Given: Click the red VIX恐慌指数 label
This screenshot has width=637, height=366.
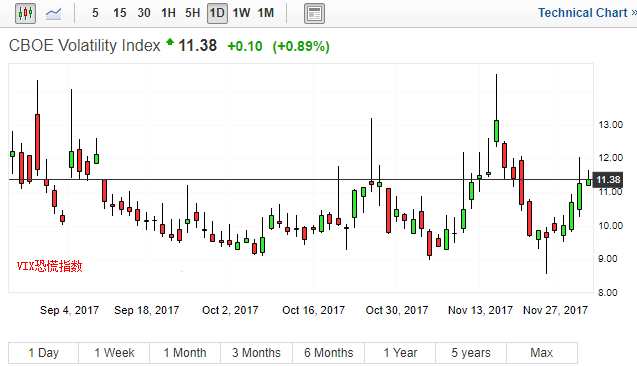Looking at the screenshot, I should click(x=50, y=266).
